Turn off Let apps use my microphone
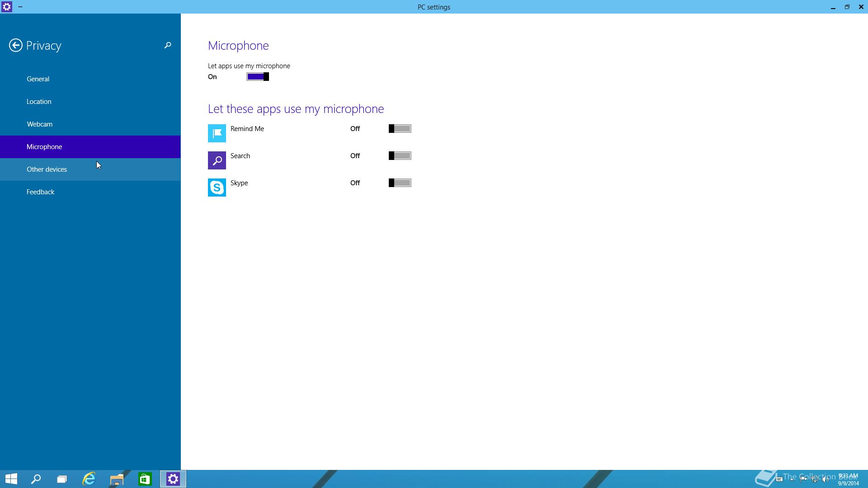Image resolution: width=868 pixels, height=488 pixels. click(258, 77)
